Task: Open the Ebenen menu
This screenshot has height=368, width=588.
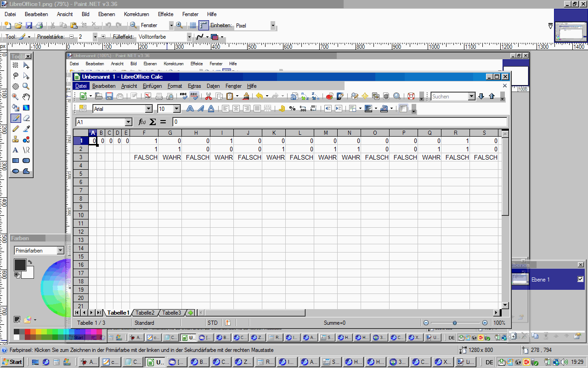Action: 107,14
